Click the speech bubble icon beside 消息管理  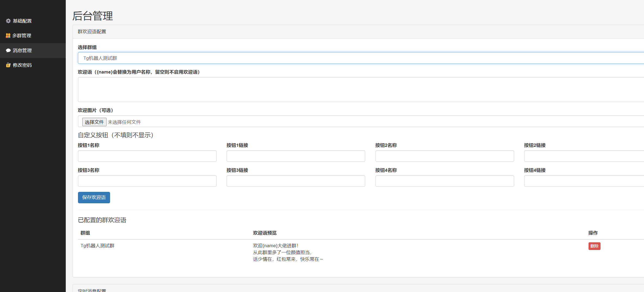click(x=8, y=50)
